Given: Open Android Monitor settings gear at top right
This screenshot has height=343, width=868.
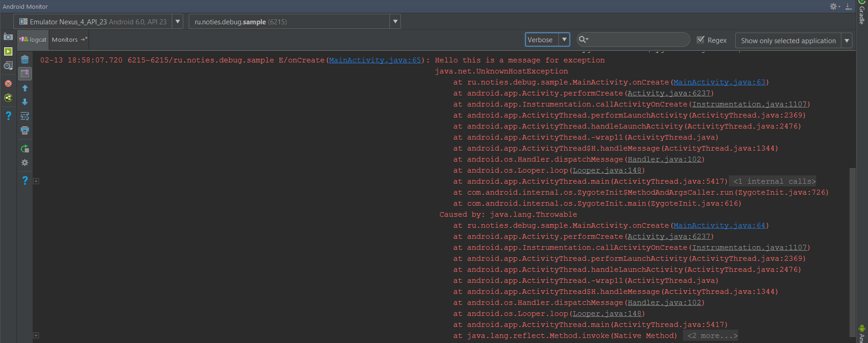Looking at the screenshot, I should tap(834, 6).
